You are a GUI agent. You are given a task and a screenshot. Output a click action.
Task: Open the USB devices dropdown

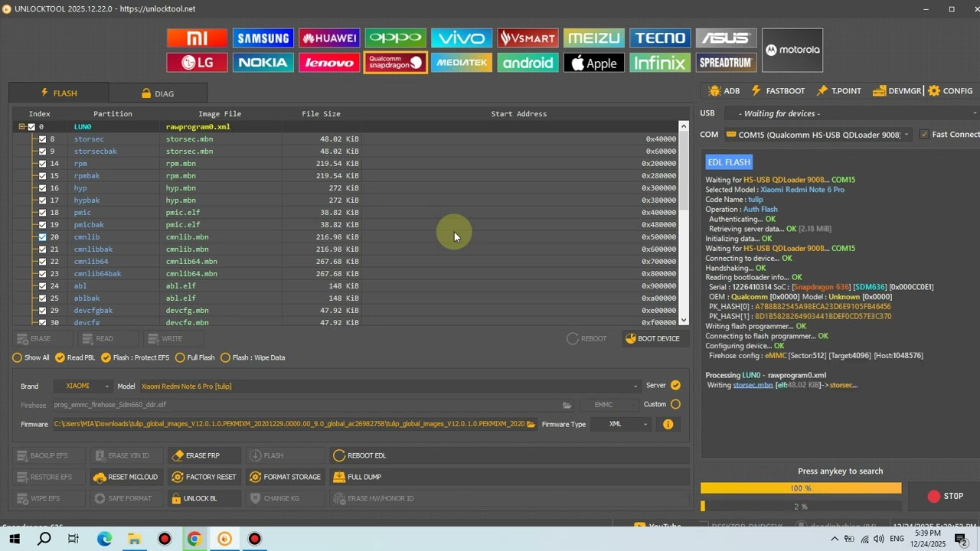[x=851, y=113]
